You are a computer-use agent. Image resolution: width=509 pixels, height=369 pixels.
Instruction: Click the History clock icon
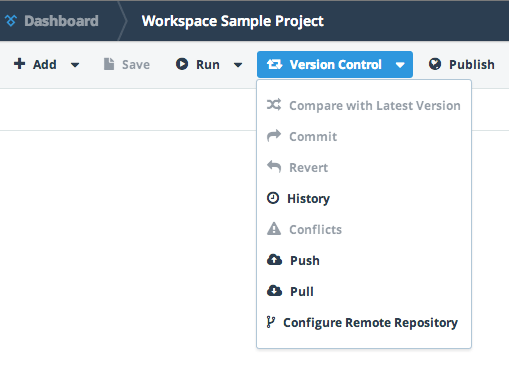tap(273, 198)
